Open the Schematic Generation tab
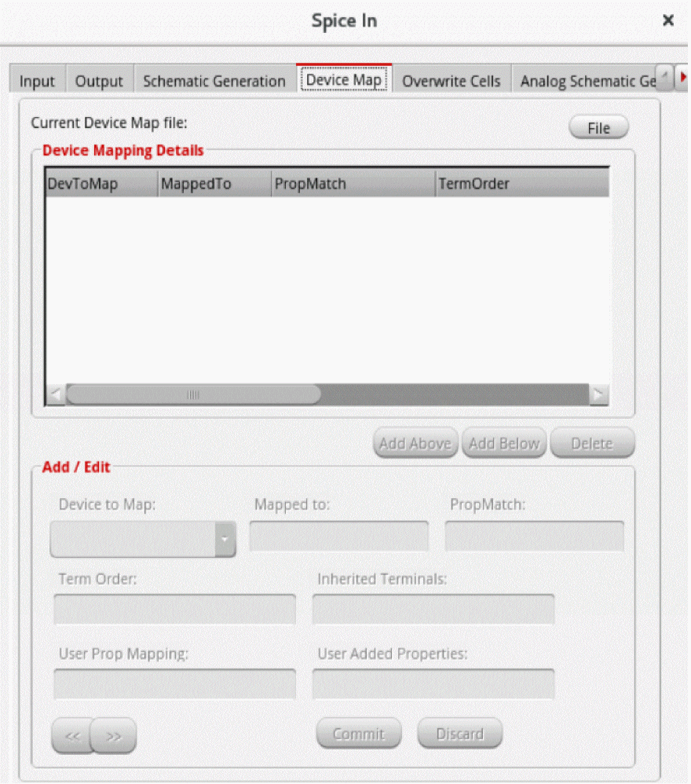691x784 pixels. point(214,80)
